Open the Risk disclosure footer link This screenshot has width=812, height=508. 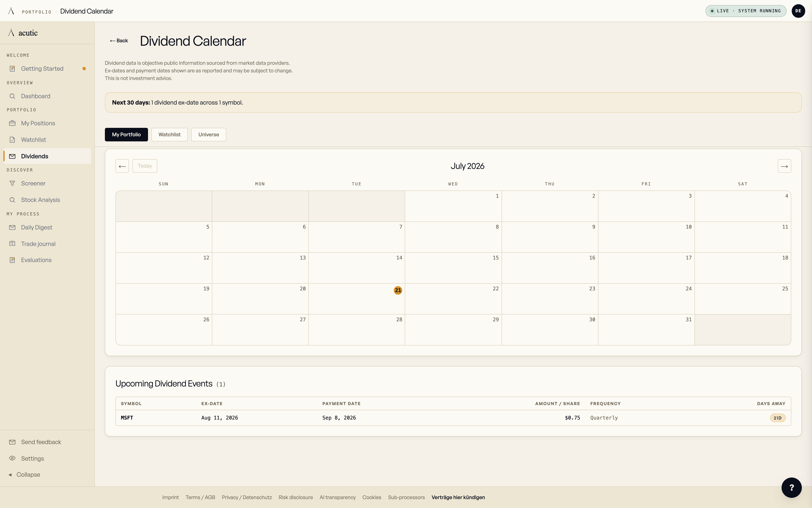tap(296, 497)
